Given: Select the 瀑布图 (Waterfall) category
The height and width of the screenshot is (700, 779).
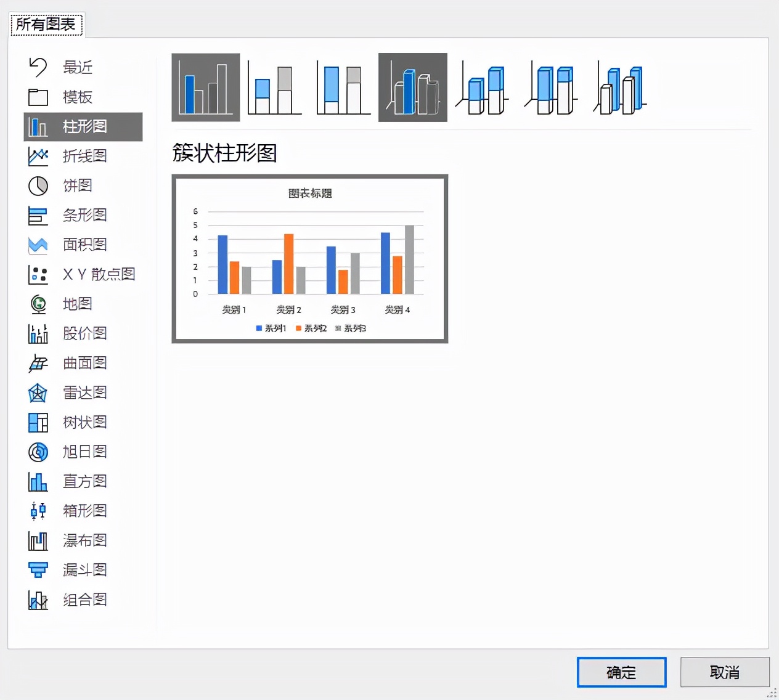Looking at the screenshot, I should click(85, 540).
